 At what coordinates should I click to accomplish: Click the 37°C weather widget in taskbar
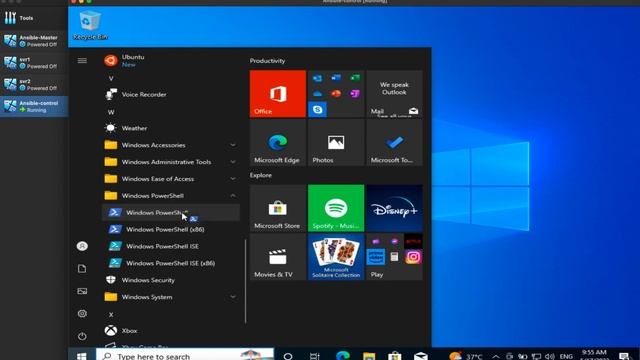coord(466,356)
